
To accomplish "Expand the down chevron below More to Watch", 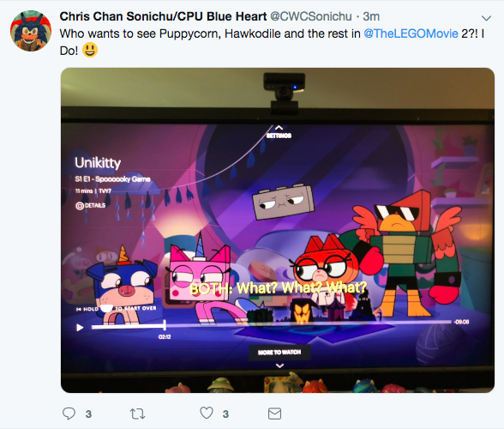I will (279, 366).
